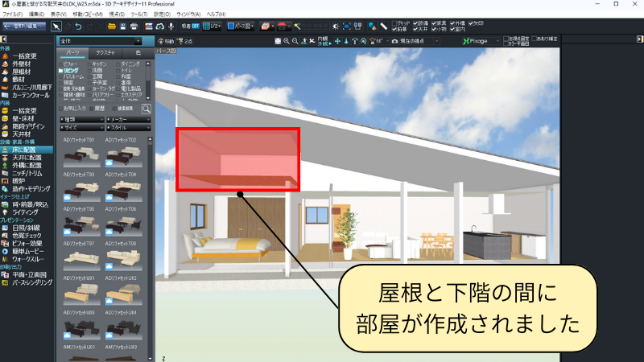The height and width of the screenshot is (362, 644).
Task: Uncheck the 家具 display checkbox
Action: [436, 23]
